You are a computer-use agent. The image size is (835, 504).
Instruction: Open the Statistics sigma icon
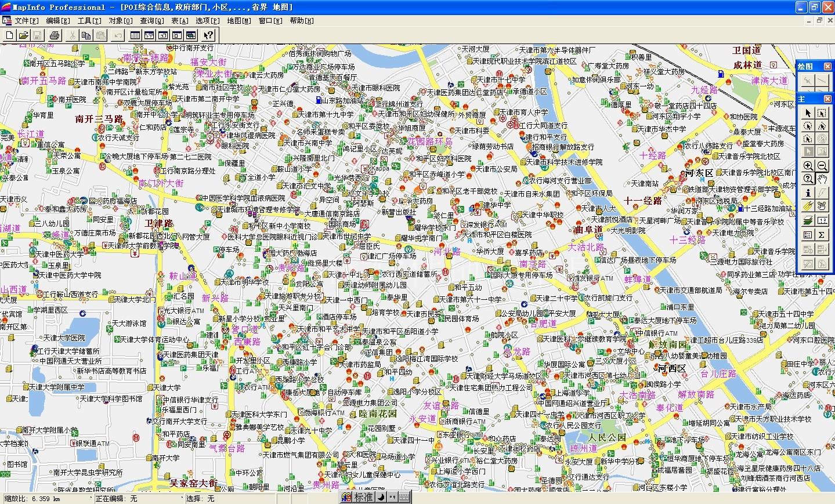click(822, 235)
